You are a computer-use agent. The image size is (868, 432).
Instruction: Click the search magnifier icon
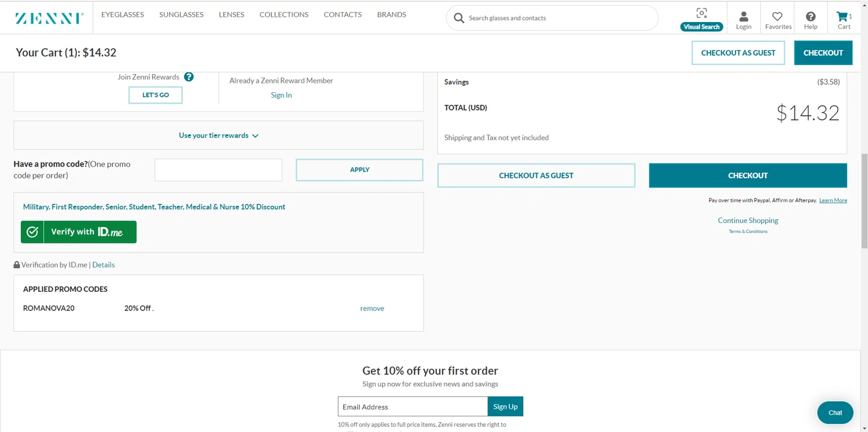(459, 18)
